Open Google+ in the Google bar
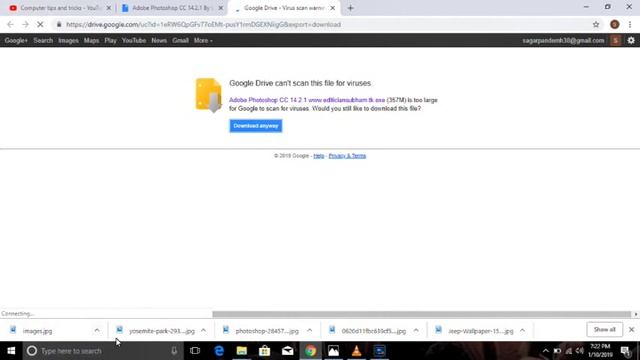Image resolution: width=640 pixels, height=360 pixels. [16, 40]
